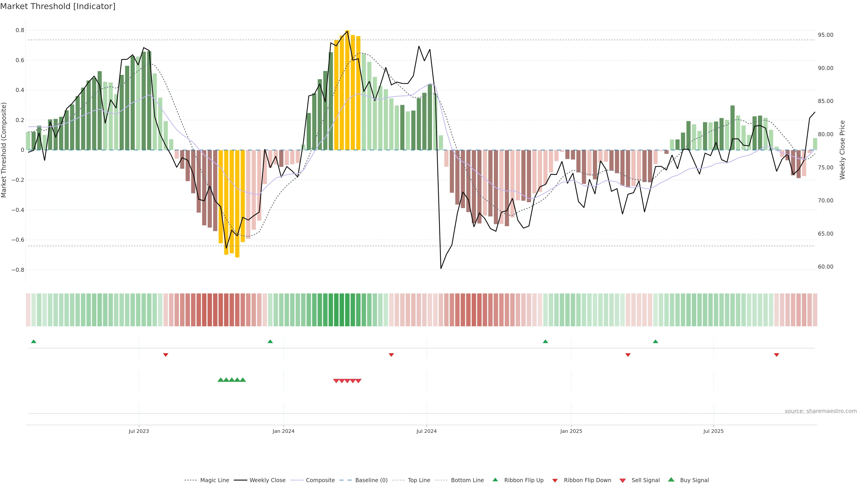
Task: Click the Market Threshold [Indicator] title
Action: coord(58,6)
